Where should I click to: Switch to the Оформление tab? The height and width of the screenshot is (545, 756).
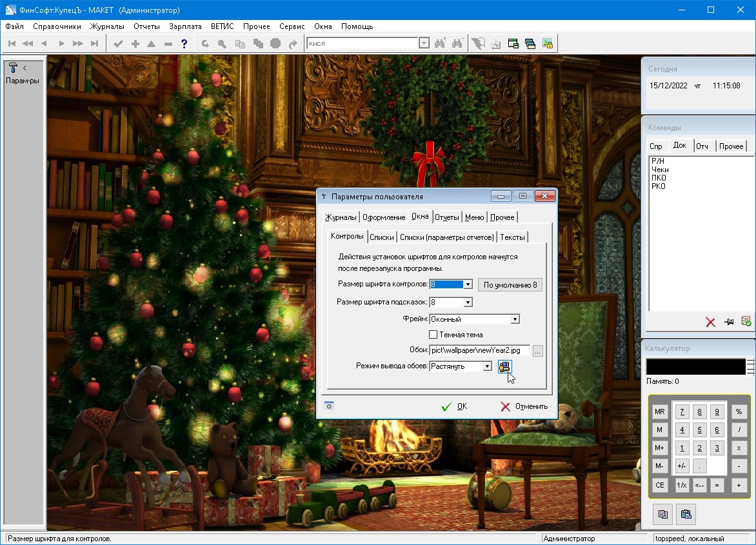pos(383,217)
